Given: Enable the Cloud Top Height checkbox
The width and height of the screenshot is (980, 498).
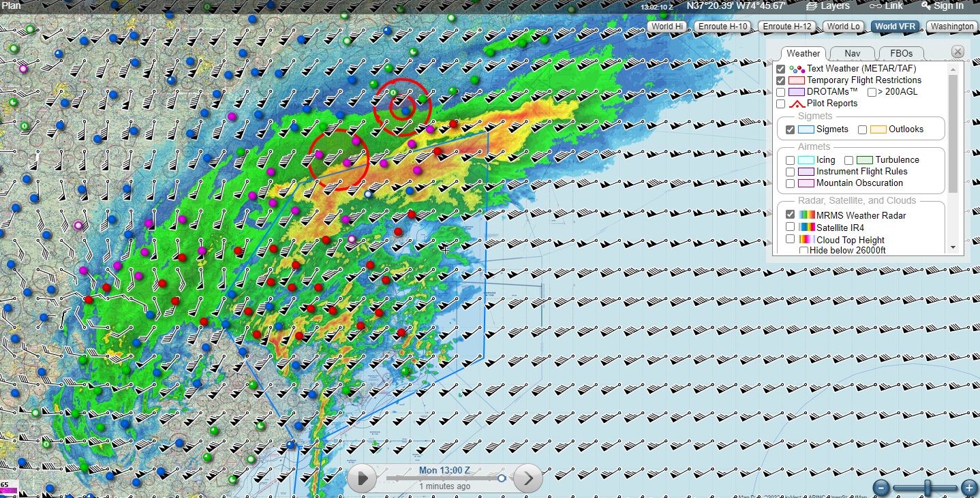Looking at the screenshot, I should pos(790,239).
